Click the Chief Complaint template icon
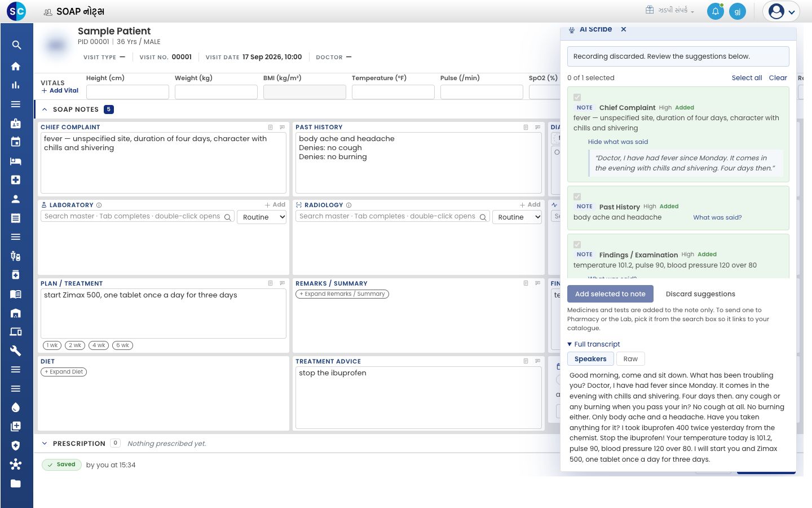Screen dimensions: 812x508 click(270, 127)
